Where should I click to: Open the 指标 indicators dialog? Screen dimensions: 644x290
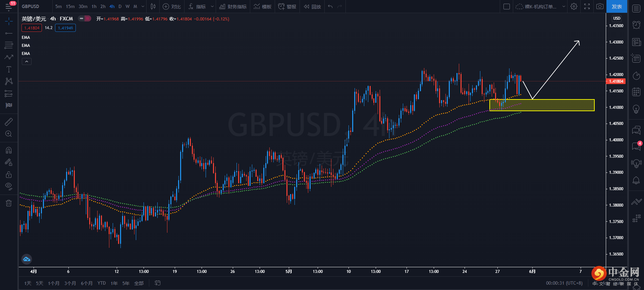click(x=197, y=6)
